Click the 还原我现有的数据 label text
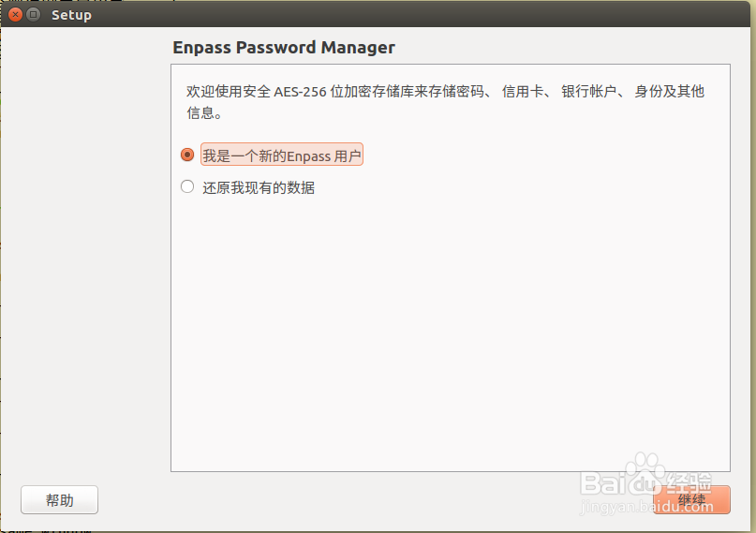 pyautogui.click(x=259, y=187)
